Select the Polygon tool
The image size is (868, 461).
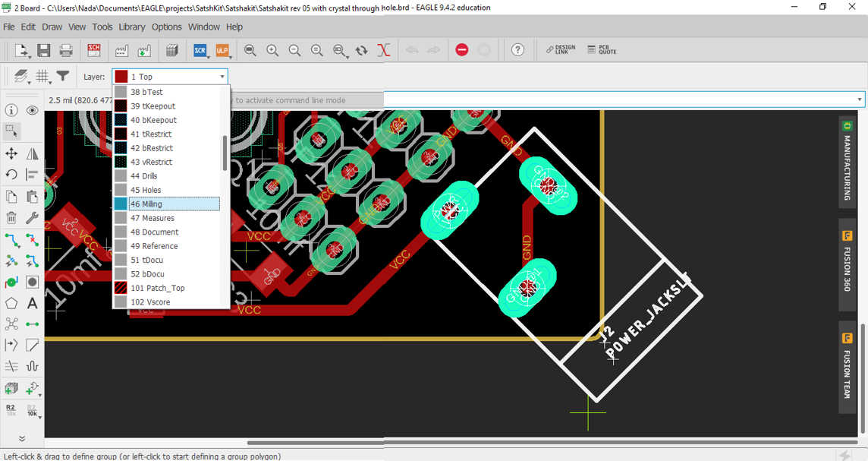coord(11,303)
